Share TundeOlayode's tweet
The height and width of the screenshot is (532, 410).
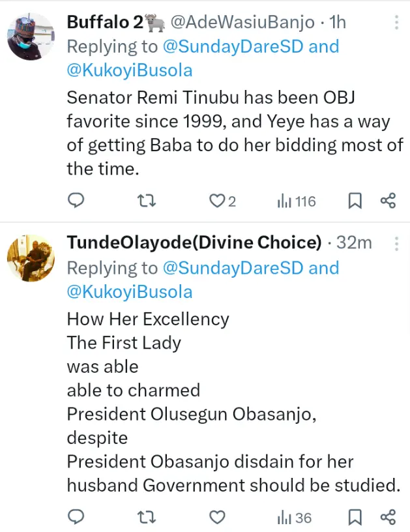388,518
